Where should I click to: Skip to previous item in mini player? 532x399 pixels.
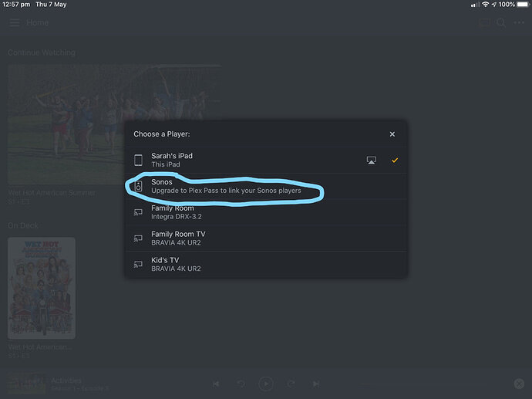[216, 384]
